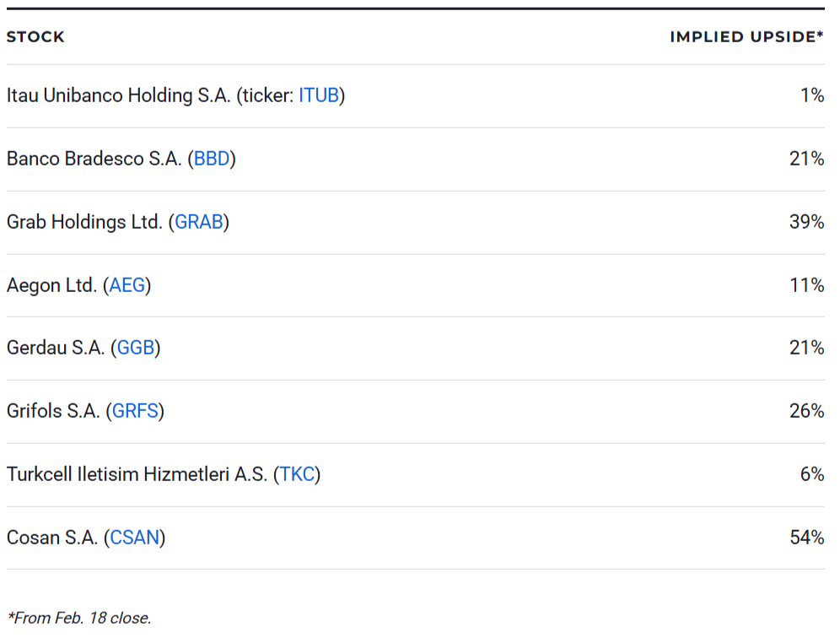Click the IMPLIED UPSIDE column header

click(x=746, y=37)
